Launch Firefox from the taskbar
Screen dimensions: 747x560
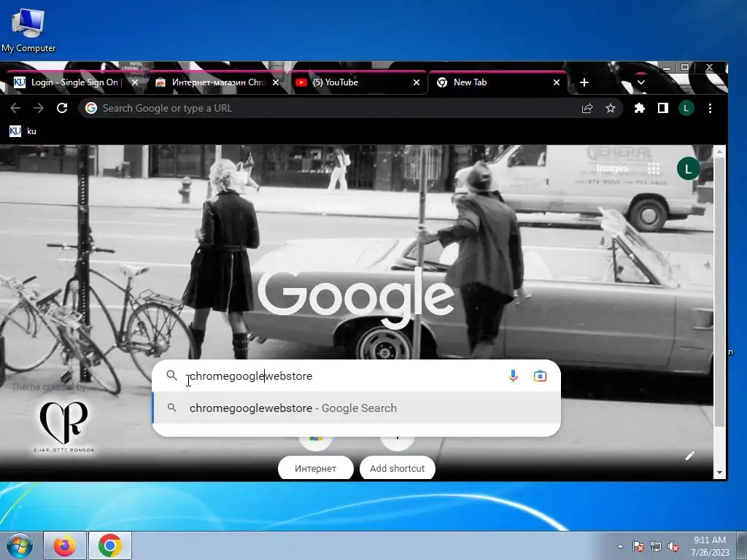(x=65, y=545)
